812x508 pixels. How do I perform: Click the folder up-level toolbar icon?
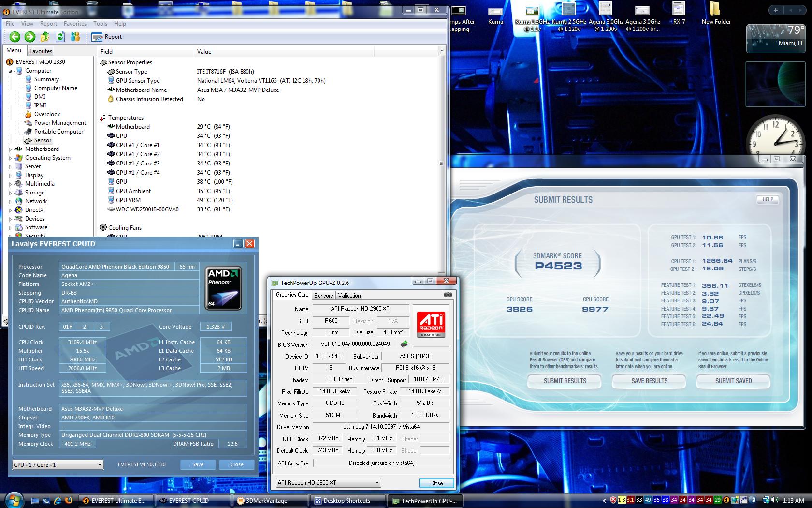tap(45, 37)
